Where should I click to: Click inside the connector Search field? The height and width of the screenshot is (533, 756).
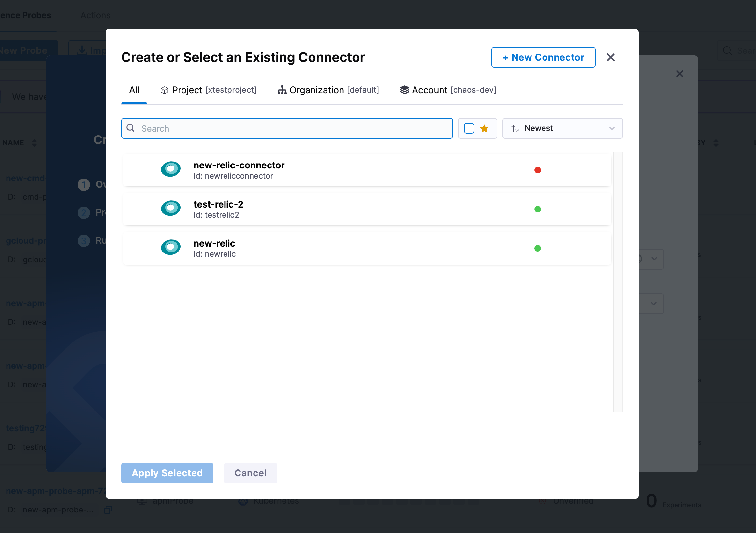[x=286, y=128]
